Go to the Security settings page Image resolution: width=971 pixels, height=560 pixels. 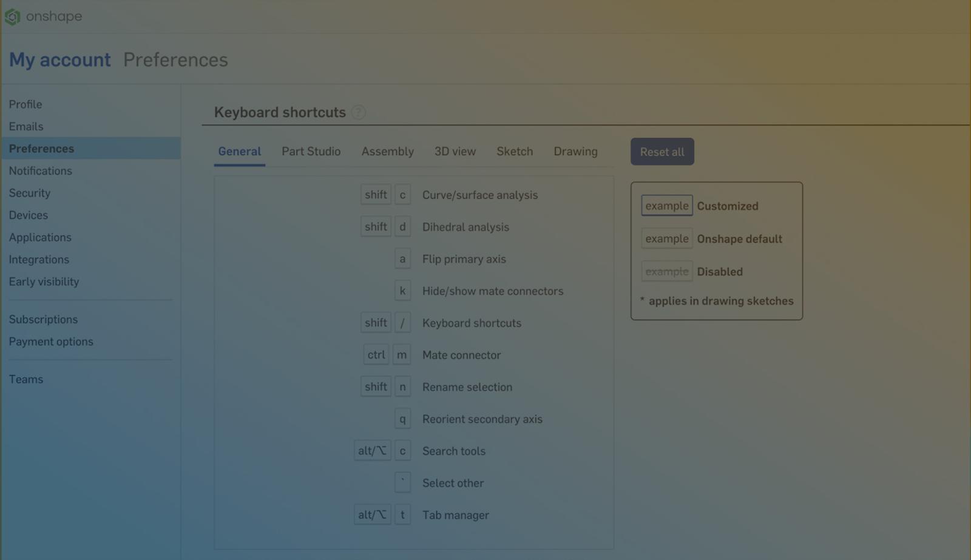click(29, 193)
